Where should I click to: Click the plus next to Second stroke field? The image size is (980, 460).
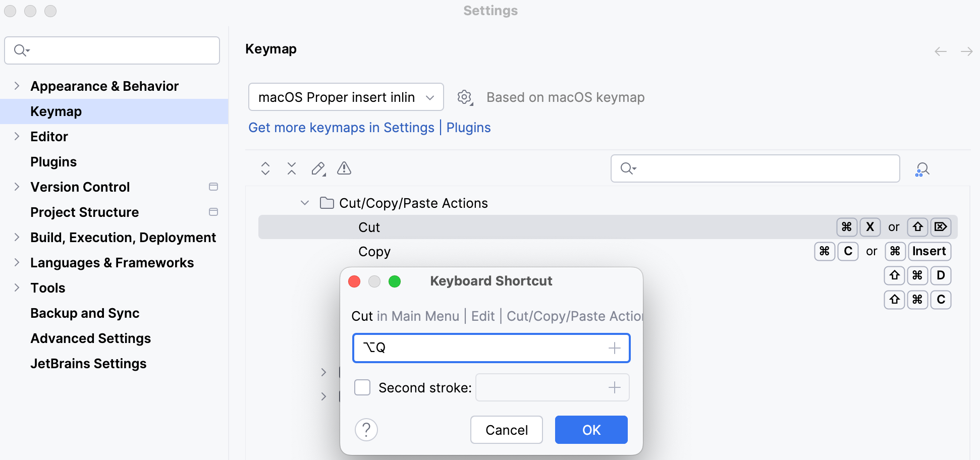(x=615, y=387)
